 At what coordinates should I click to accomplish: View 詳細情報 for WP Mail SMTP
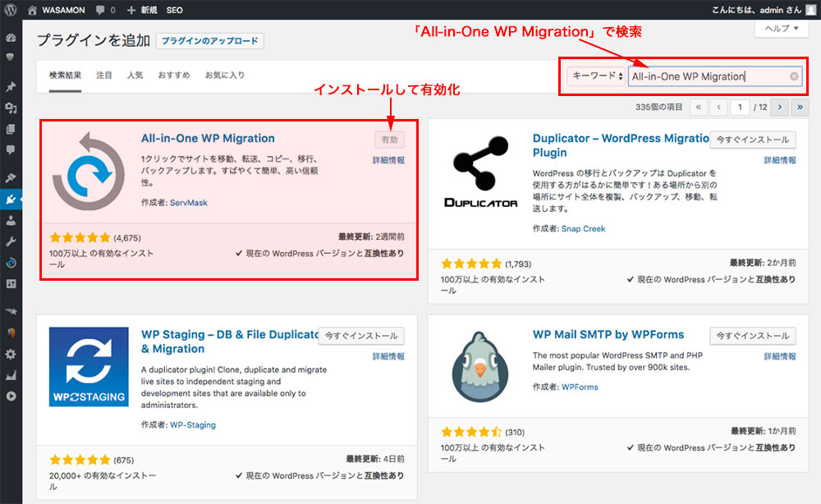coord(780,356)
